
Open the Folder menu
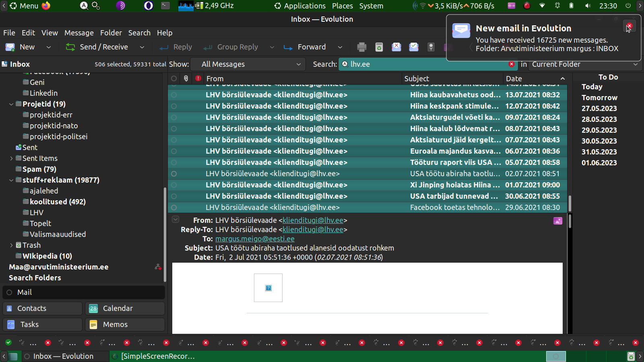pos(111,33)
